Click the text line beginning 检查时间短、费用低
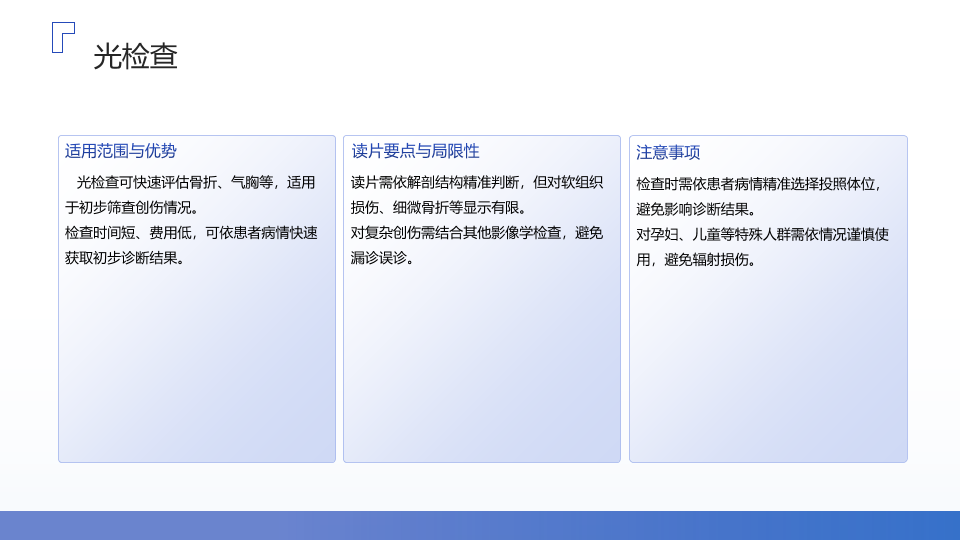960x540 pixels. pyautogui.click(x=191, y=232)
